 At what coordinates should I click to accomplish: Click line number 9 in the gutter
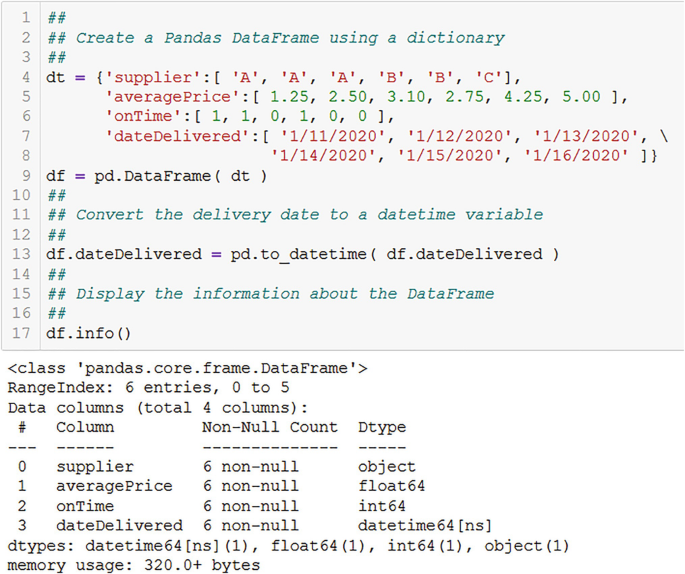(x=26, y=176)
